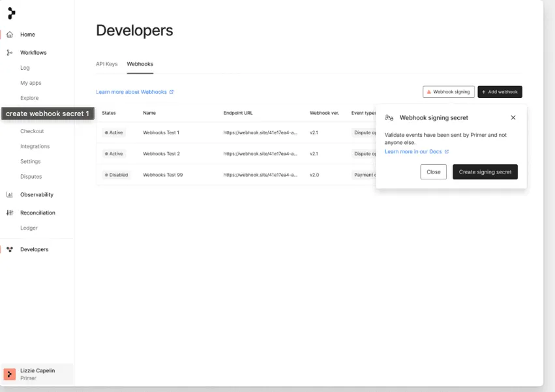Select the Webhooks Test 2 name cell
The height and width of the screenshot is (392, 555).
(161, 154)
